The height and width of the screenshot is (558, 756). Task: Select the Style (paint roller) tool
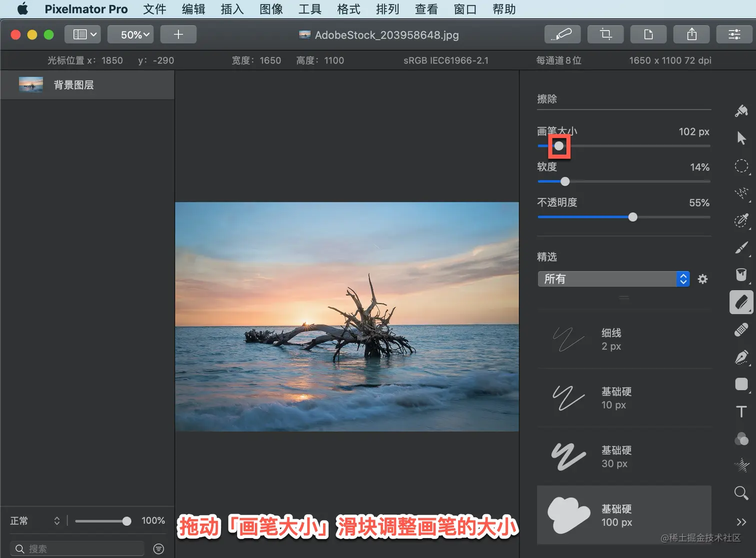click(x=741, y=111)
